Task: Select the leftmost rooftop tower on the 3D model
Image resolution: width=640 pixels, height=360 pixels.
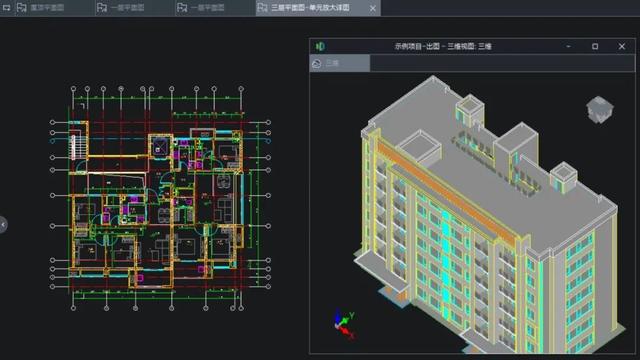Action: coord(420,147)
